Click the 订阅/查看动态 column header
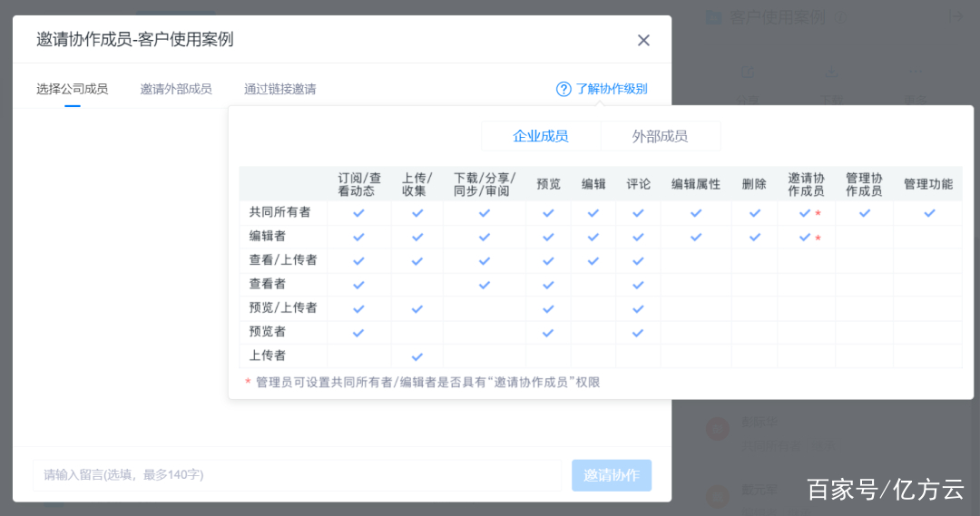Screen dimensions: 980x516 (x=358, y=184)
